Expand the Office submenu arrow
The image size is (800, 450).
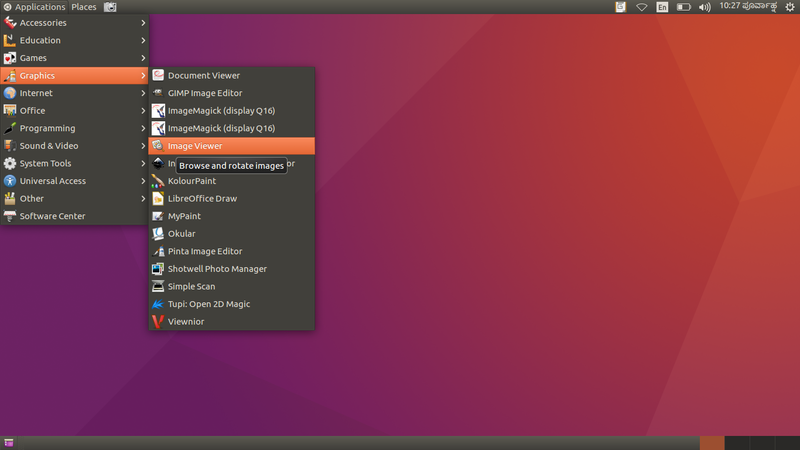143,111
